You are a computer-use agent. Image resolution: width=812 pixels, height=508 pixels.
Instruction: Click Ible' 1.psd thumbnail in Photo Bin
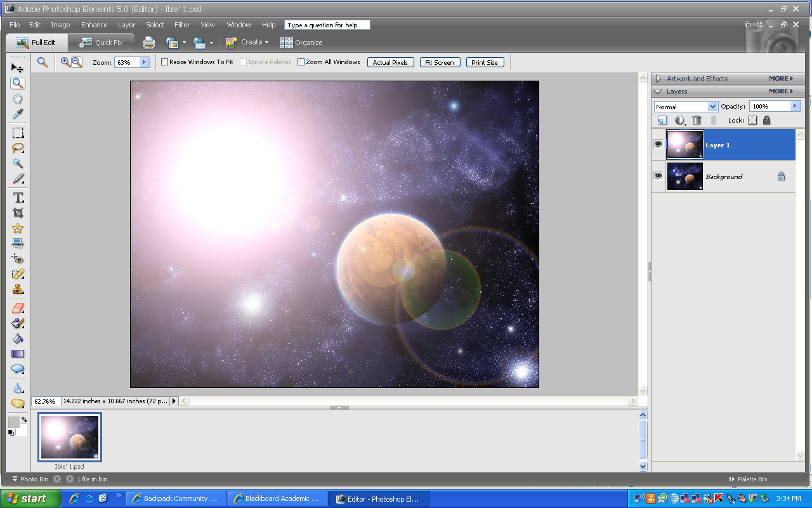(x=70, y=437)
